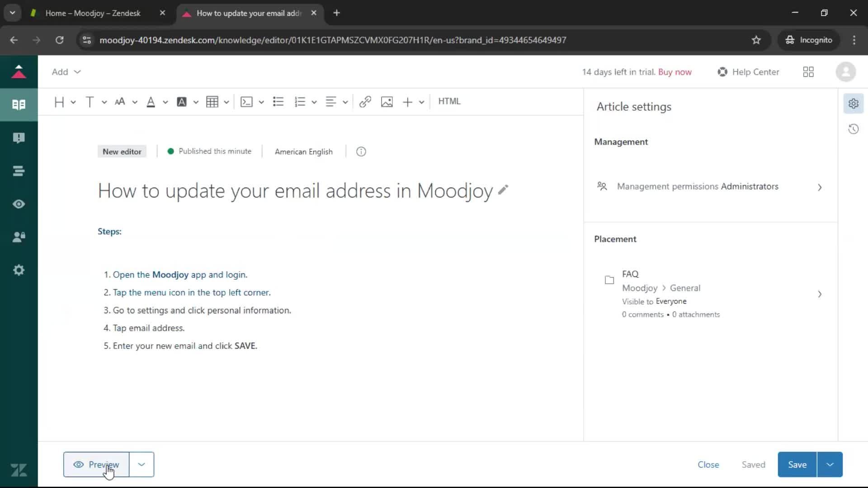The image size is (868, 488).
Task: Close the How to update email tab
Action: click(x=314, y=13)
